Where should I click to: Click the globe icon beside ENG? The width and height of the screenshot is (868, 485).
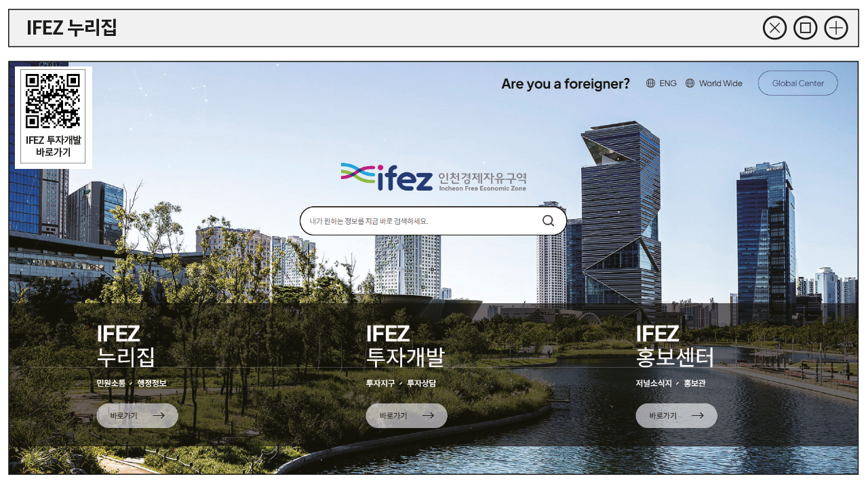click(650, 83)
